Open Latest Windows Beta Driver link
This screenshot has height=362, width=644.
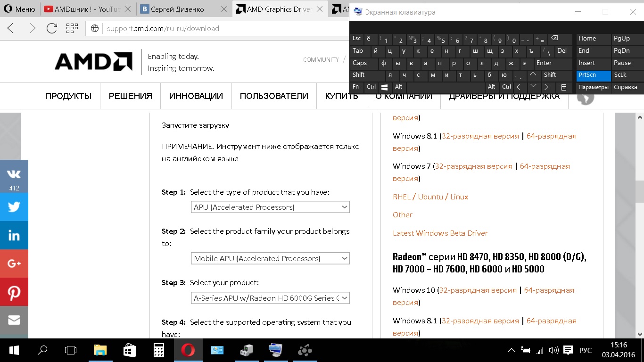point(440,233)
